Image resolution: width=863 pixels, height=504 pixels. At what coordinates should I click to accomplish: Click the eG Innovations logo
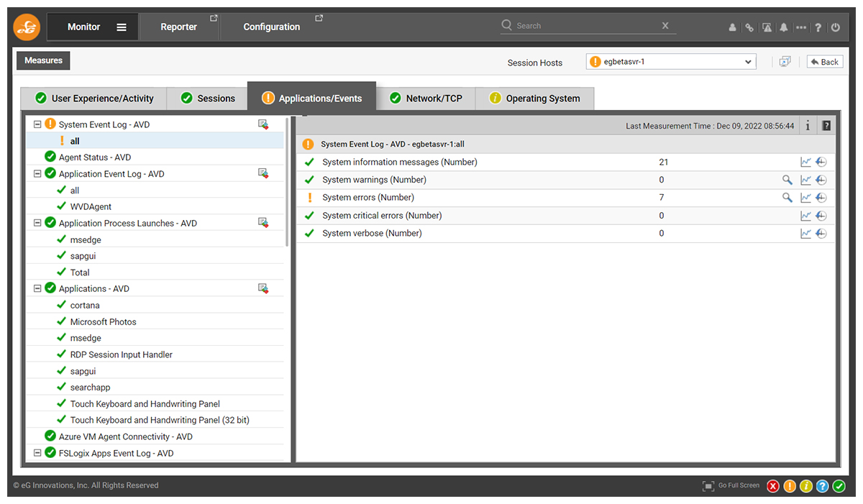(27, 27)
